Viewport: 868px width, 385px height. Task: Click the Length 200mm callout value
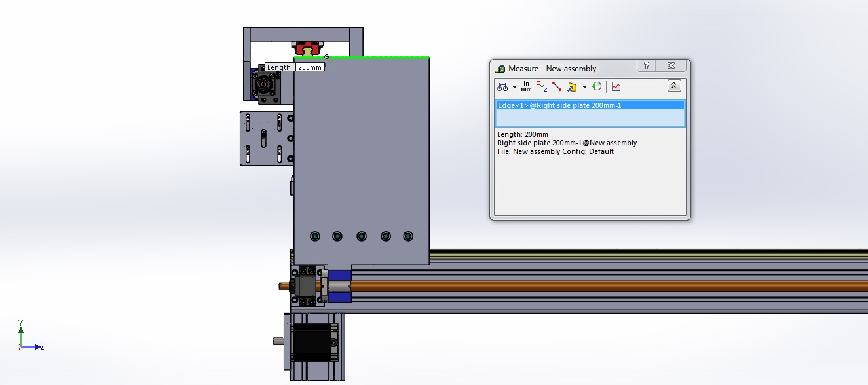pyautogui.click(x=309, y=67)
